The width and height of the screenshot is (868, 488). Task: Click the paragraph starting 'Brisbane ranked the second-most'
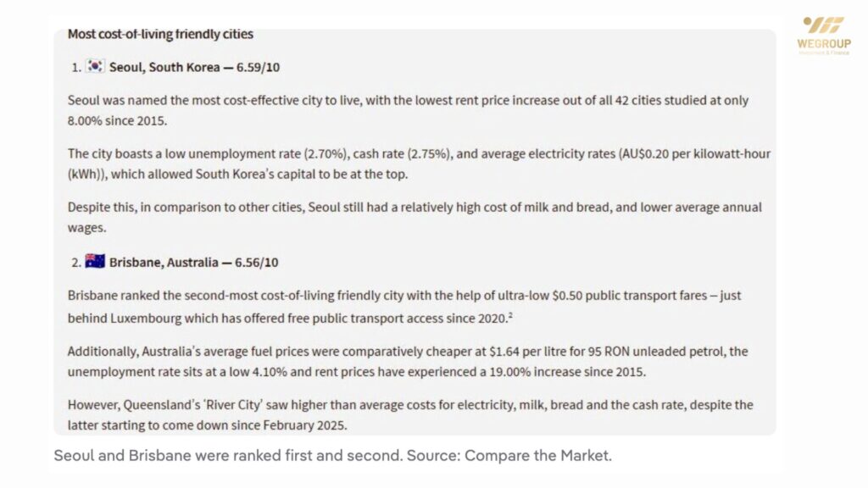coord(398,306)
